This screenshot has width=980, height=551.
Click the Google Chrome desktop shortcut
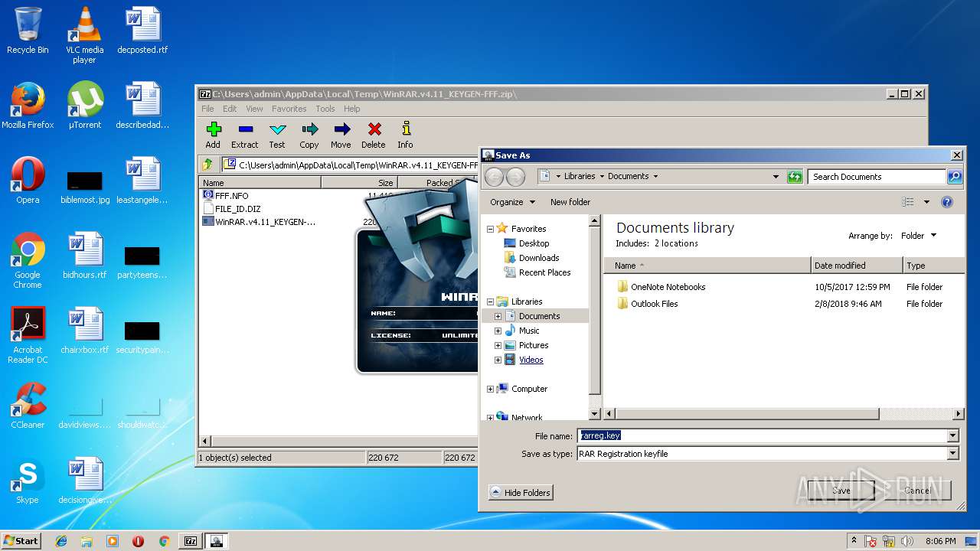point(28,260)
